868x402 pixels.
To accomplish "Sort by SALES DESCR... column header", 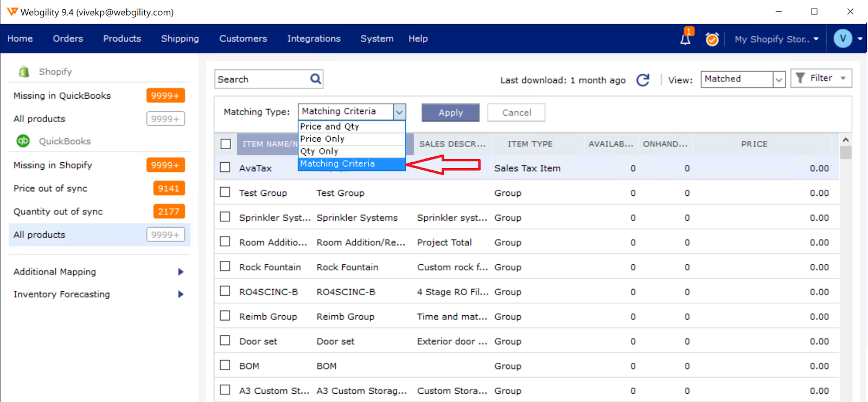I will 452,144.
